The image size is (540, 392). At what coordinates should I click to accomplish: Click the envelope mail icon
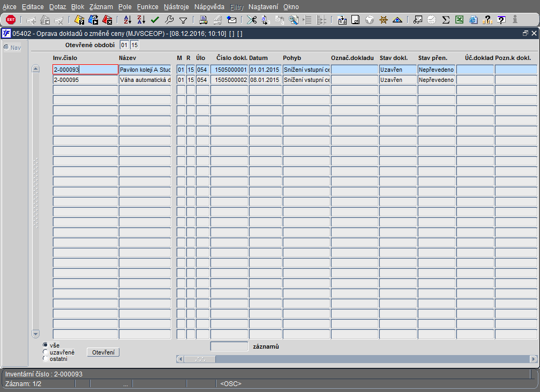coord(232,20)
